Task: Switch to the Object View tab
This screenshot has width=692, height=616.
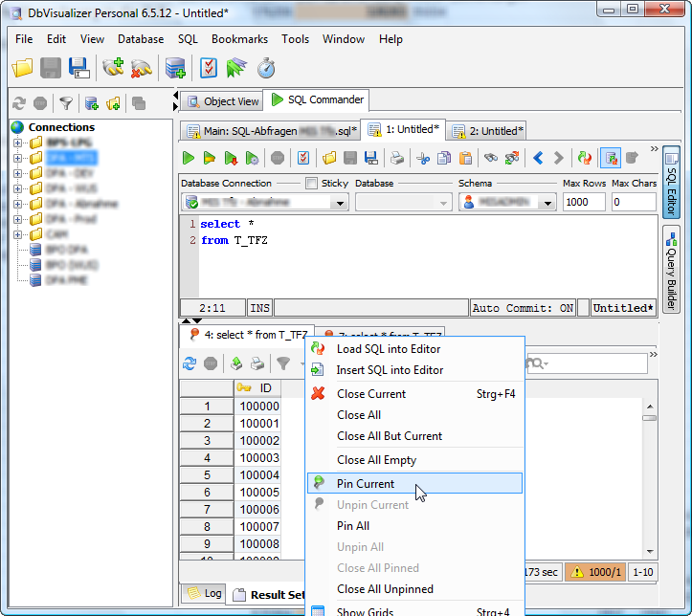Action: tap(223, 101)
